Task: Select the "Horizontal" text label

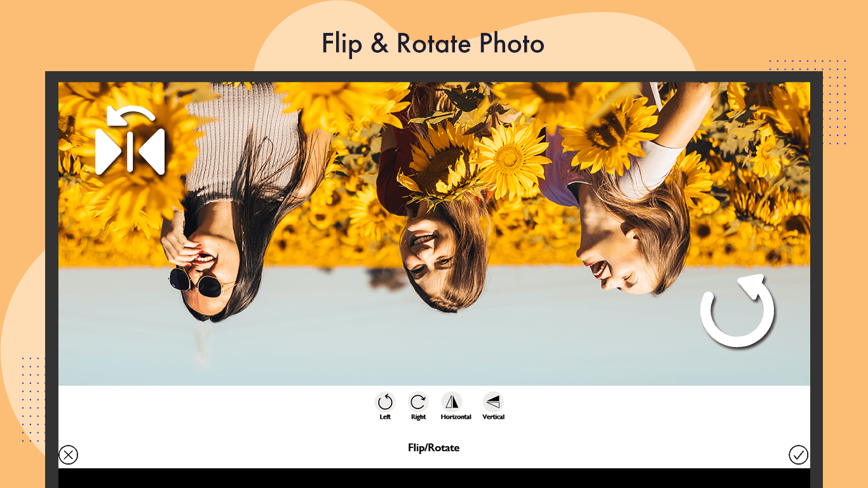Action: [x=456, y=417]
